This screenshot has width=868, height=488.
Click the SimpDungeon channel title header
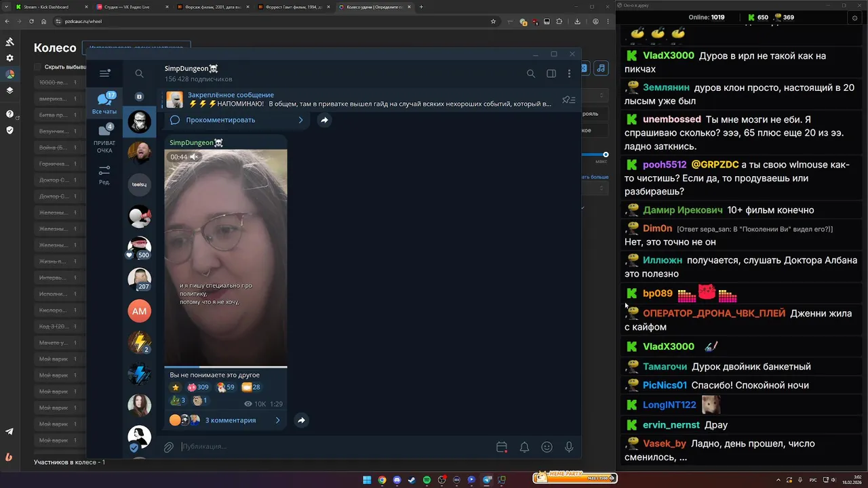pyautogui.click(x=191, y=68)
